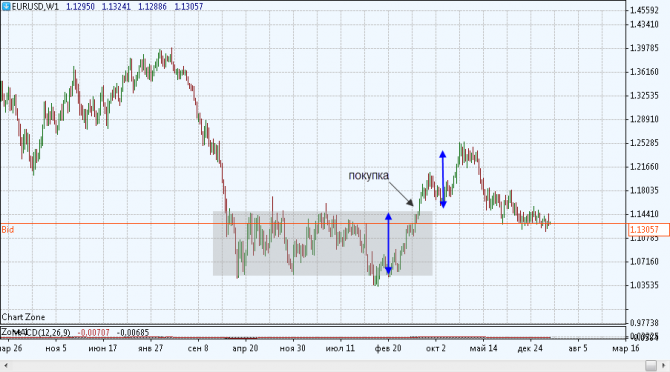
Task: Click the сен 8 date label
Action: tap(198, 349)
